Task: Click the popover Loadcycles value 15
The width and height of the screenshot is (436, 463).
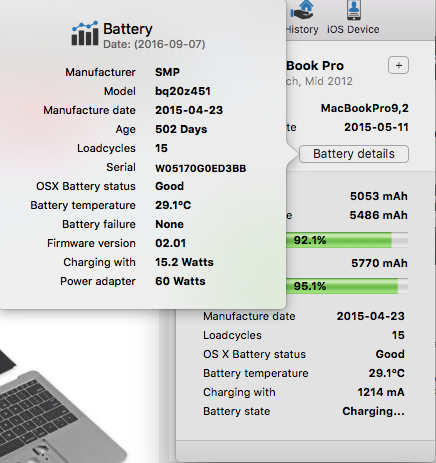Action: tap(161, 148)
